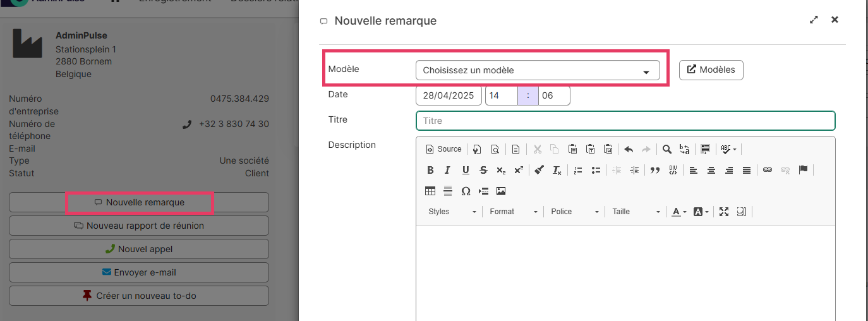Toggle bold formatting in the editor
The image size is (868, 321).
(430, 170)
